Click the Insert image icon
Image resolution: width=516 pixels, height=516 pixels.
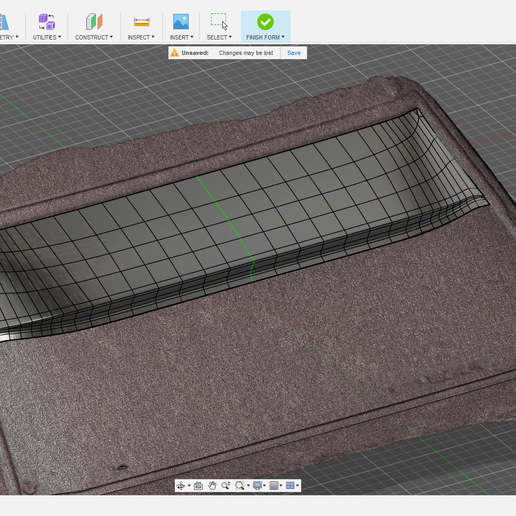point(181,22)
